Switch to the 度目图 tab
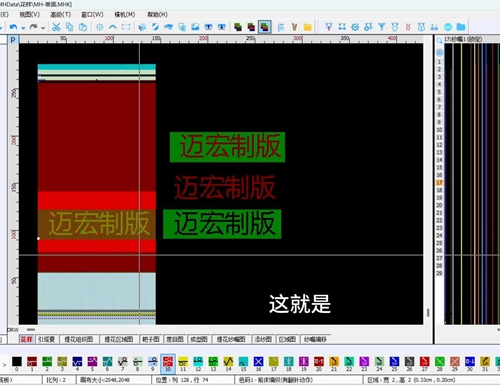The height and width of the screenshot is (385, 500). 175,339
